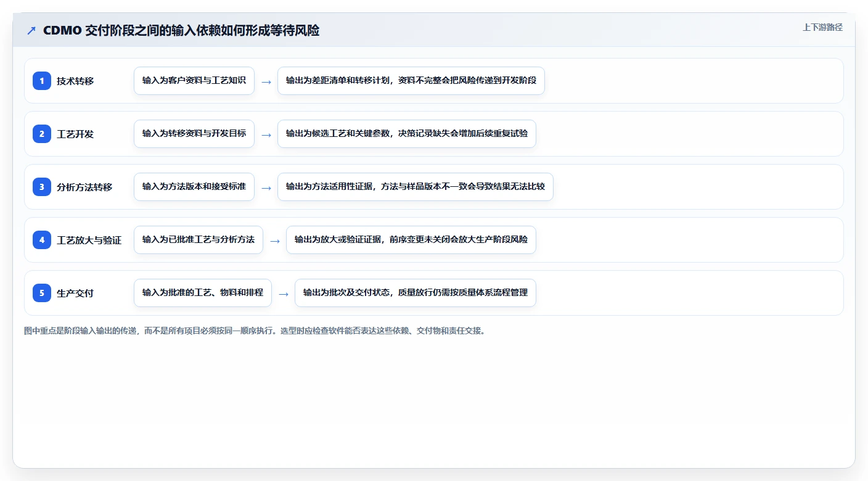The image size is (868, 481).
Task: Click the 输入为转移资料与开发目标 box
Action: click(x=194, y=134)
